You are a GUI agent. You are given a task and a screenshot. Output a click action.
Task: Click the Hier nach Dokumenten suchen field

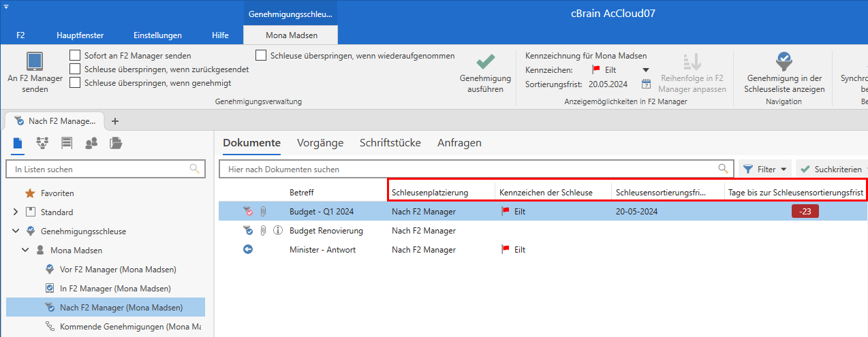pyautogui.click(x=470, y=169)
